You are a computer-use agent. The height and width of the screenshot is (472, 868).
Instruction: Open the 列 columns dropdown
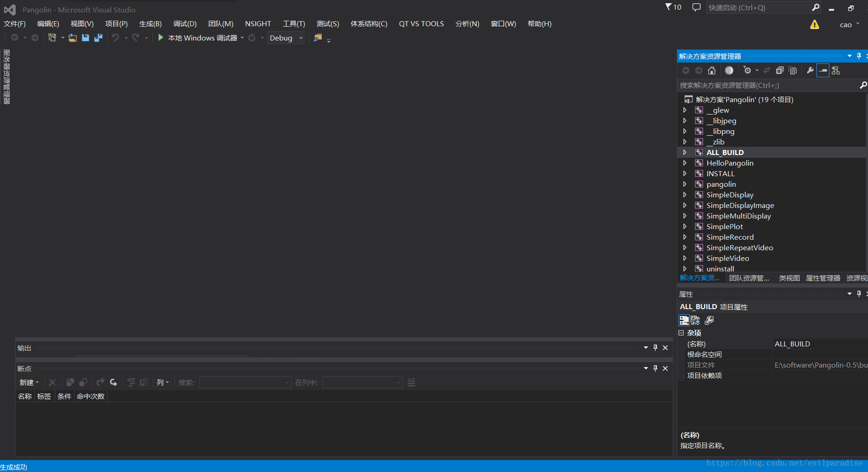[163, 382]
